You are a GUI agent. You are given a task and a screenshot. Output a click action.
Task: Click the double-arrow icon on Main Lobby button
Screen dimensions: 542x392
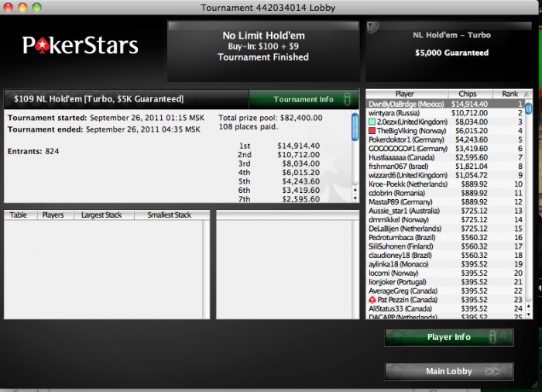[x=492, y=371]
